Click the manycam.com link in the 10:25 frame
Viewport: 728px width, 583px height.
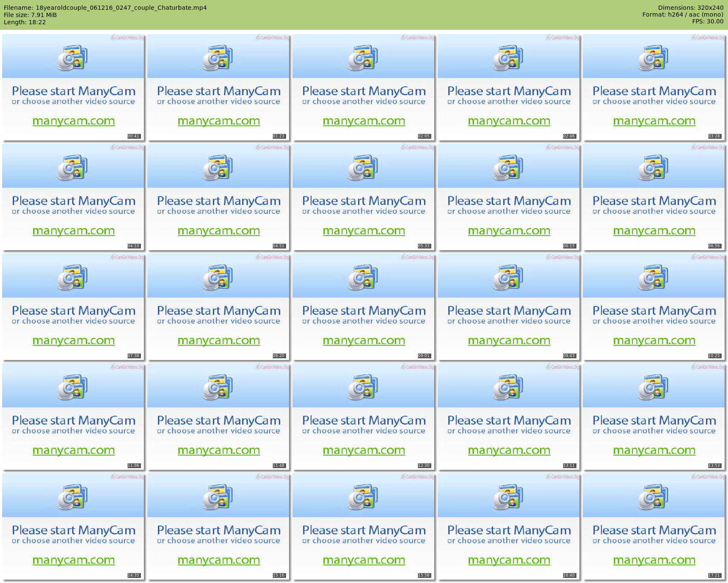[x=654, y=341]
